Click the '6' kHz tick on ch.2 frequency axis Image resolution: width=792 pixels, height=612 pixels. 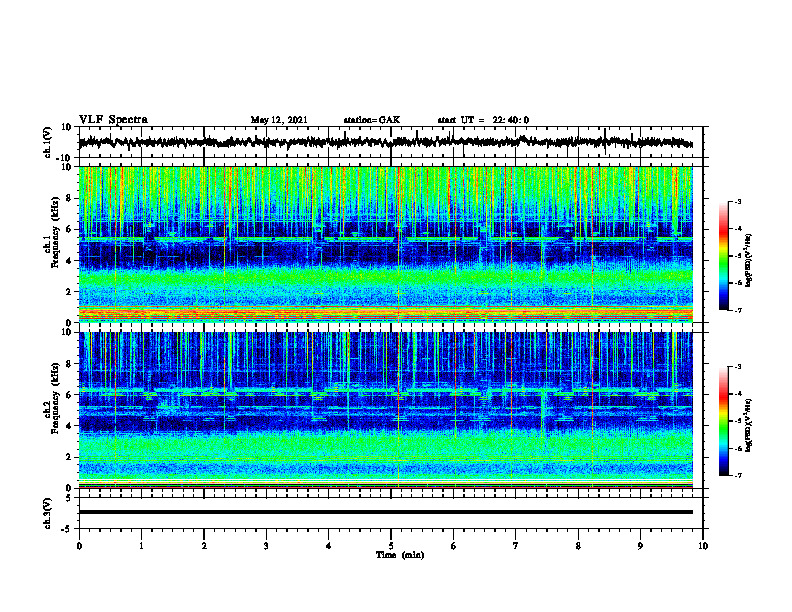70,395
